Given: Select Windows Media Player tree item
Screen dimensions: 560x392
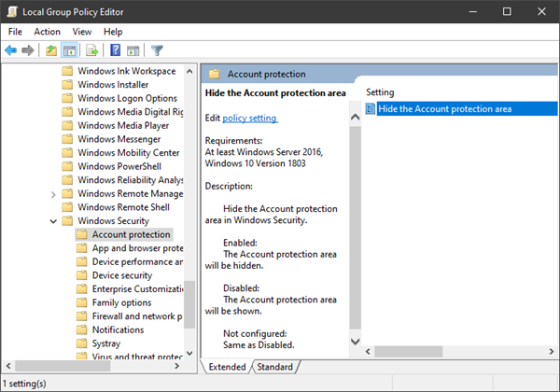Looking at the screenshot, I should 123,125.
